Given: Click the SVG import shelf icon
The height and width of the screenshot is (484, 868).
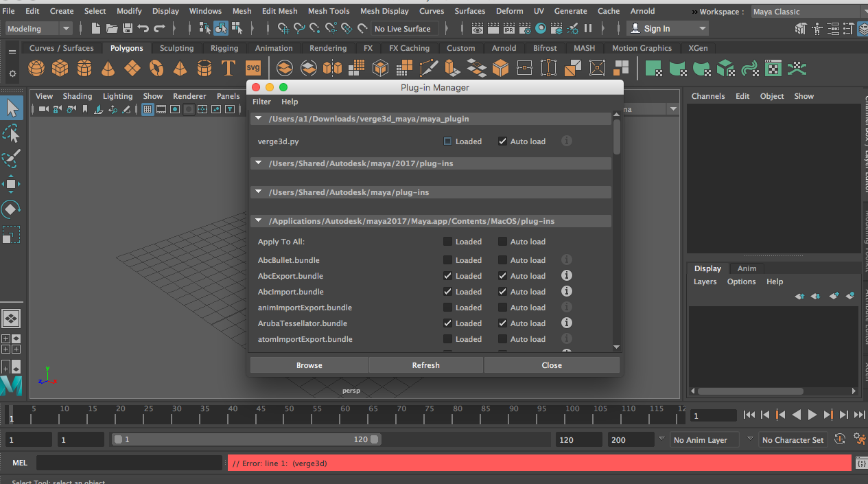Looking at the screenshot, I should (x=253, y=68).
